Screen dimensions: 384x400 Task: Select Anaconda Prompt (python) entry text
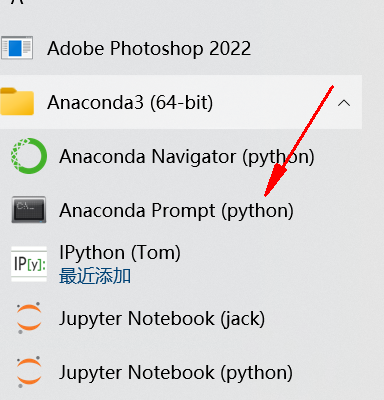tap(176, 211)
